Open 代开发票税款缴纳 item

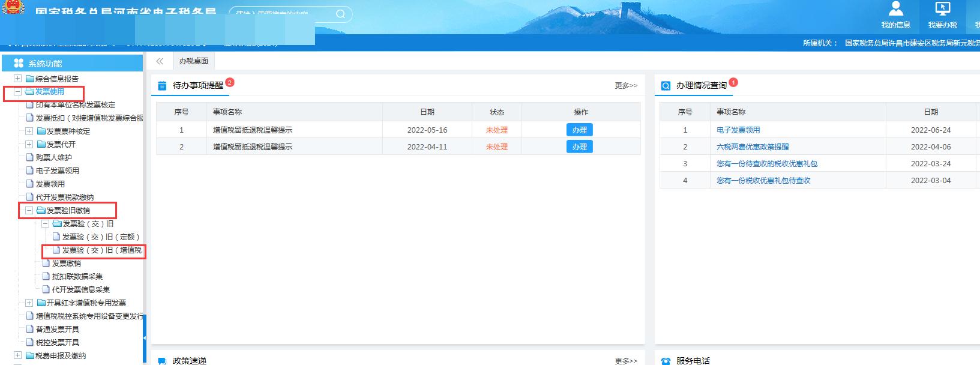pyautogui.click(x=64, y=198)
